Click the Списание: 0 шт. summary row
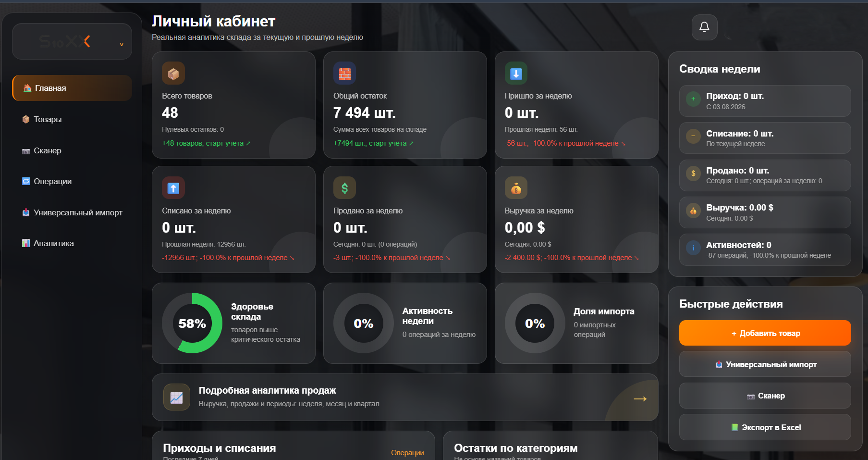Screen dimensions: 868x460 [765, 138]
